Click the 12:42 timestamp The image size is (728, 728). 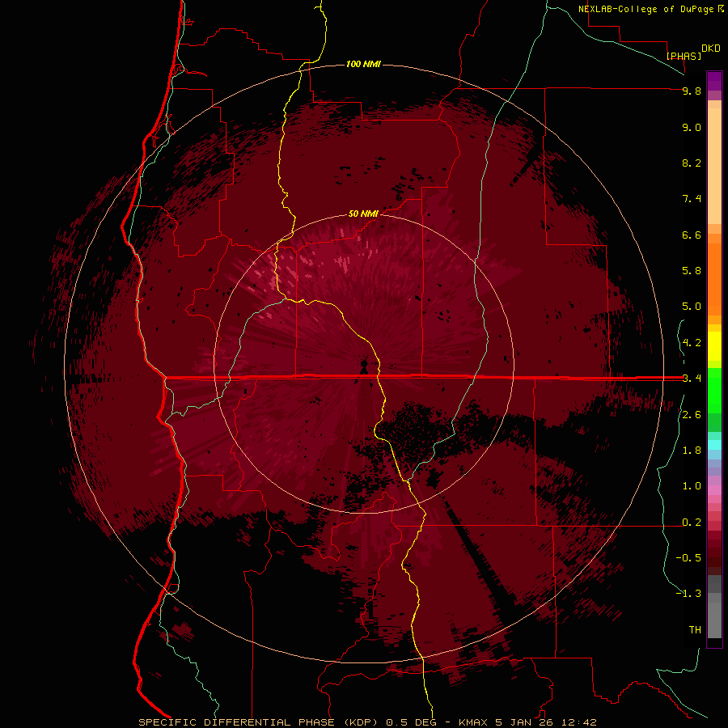point(578,722)
